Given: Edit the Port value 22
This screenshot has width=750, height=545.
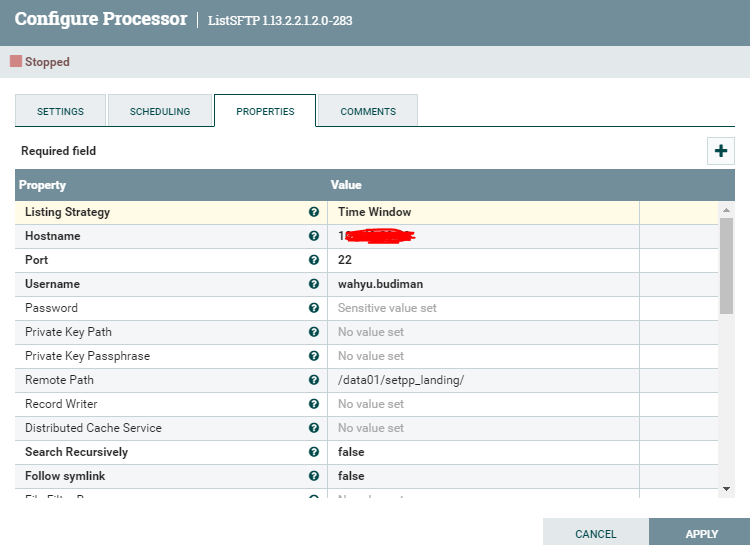Looking at the screenshot, I should click(x=483, y=260).
